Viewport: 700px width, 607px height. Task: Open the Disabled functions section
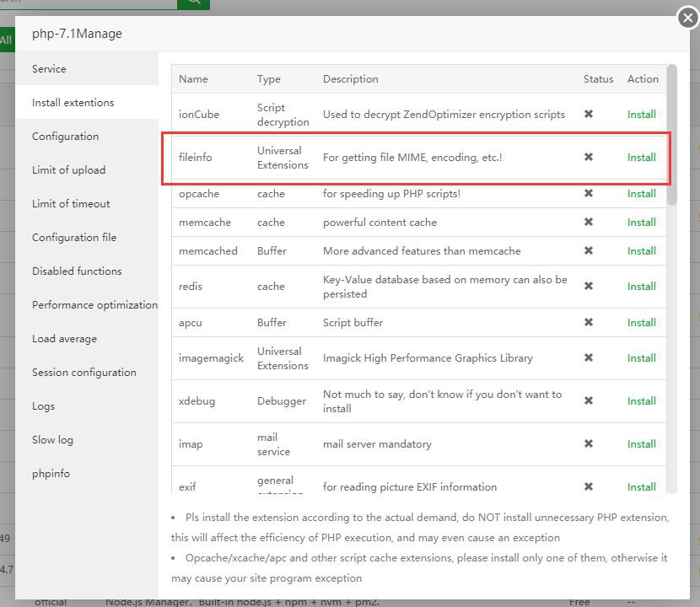77,271
